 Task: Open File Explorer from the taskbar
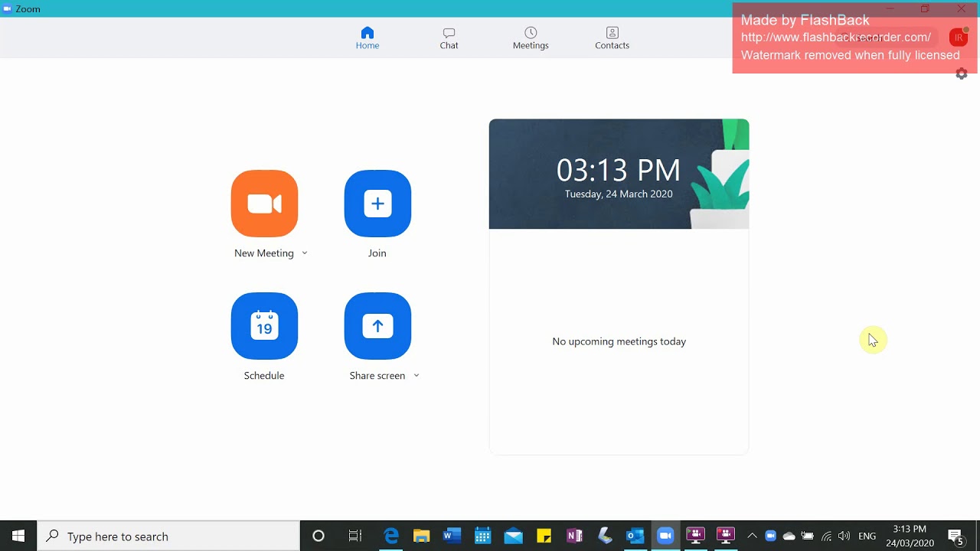pos(422,536)
